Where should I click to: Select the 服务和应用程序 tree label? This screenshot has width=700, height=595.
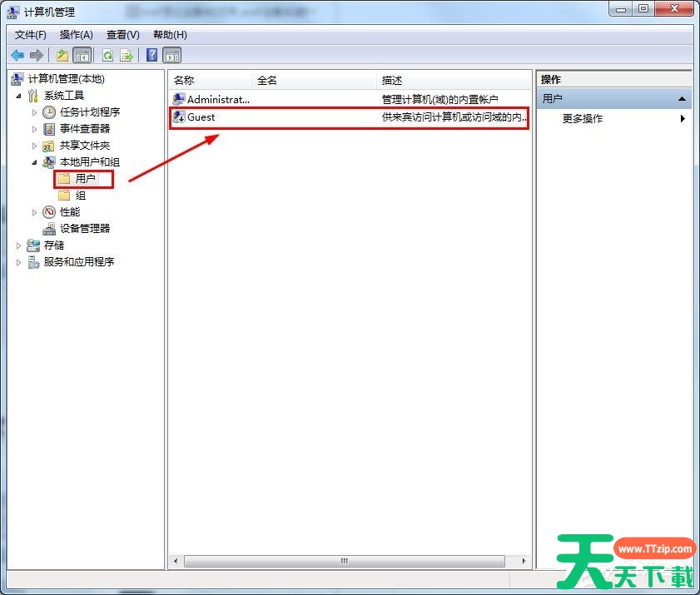coord(79,262)
